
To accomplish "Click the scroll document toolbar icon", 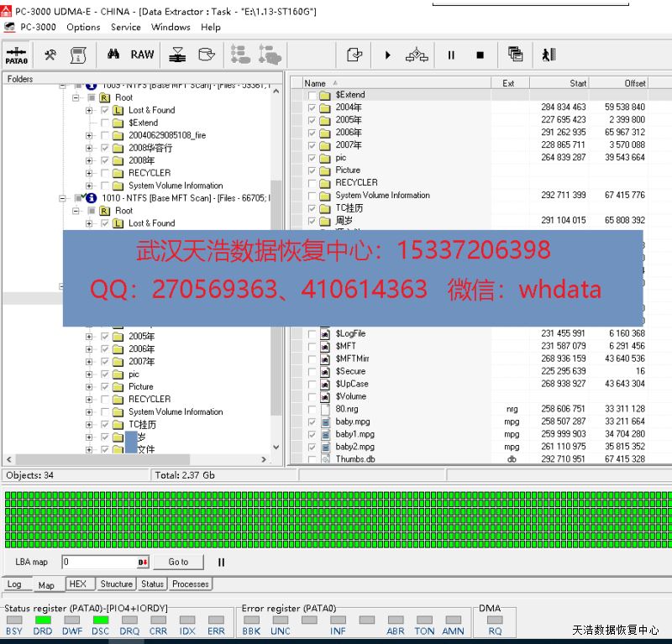I will click(x=78, y=55).
